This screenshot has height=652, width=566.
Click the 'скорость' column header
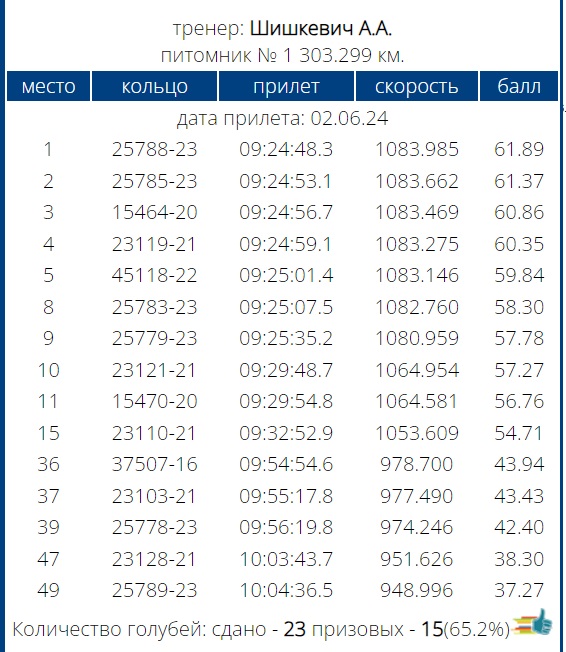tap(416, 86)
